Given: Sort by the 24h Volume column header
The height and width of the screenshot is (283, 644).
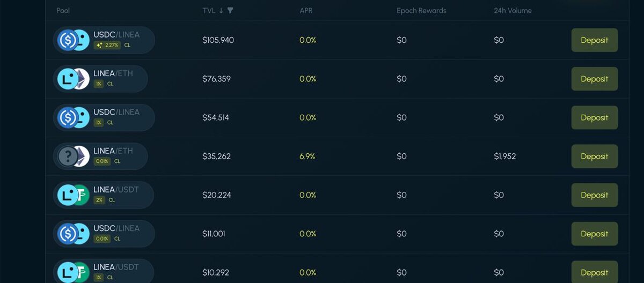Looking at the screenshot, I should tap(513, 11).
